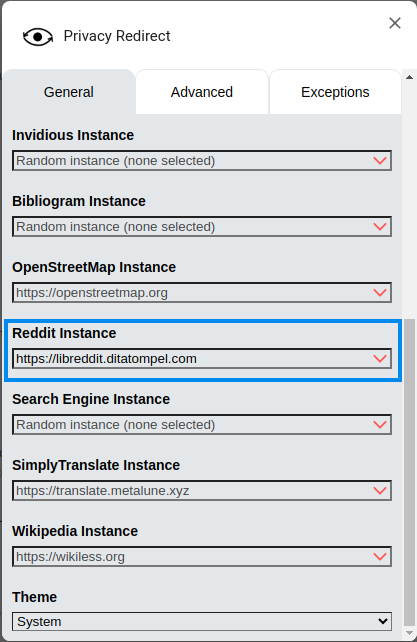Click the red chevron in Search Engine Instance field
This screenshot has height=642, width=417.
click(x=380, y=425)
